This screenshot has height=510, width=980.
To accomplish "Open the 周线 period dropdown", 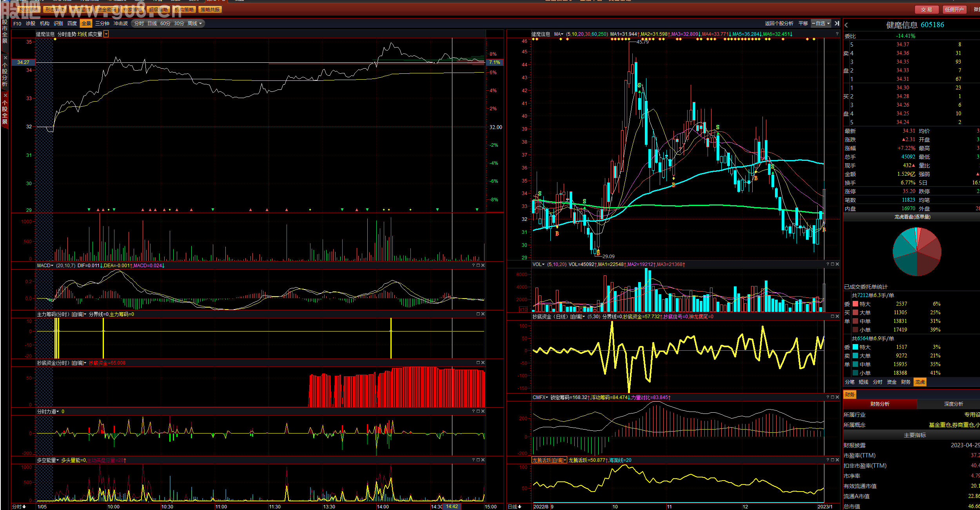I will [195, 24].
